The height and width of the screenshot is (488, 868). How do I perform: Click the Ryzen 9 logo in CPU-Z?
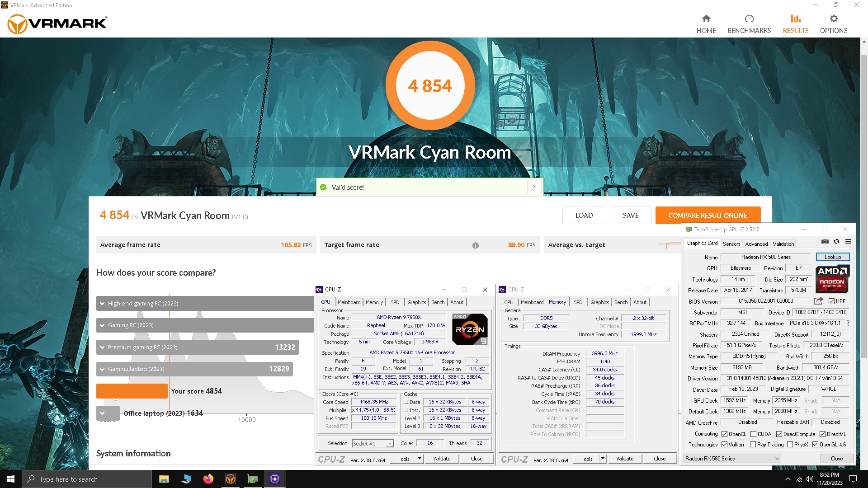(x=470, y=329)
